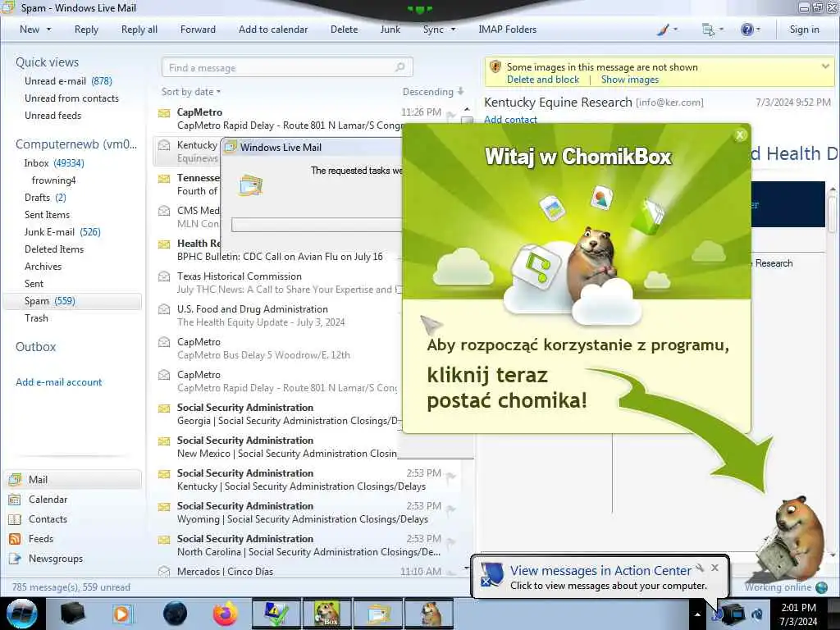
Task: Click View messages in Action Center
Action: (x=600, y=571)
